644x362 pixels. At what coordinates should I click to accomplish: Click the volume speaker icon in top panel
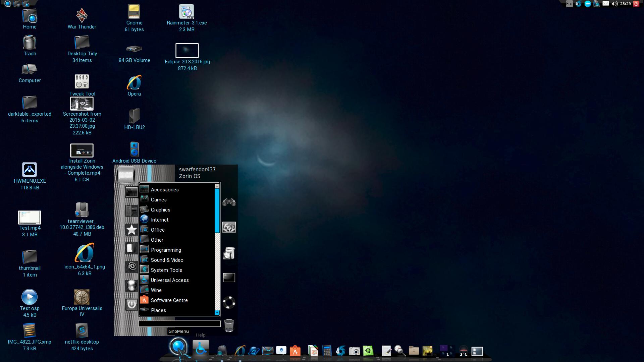[614, 4]
